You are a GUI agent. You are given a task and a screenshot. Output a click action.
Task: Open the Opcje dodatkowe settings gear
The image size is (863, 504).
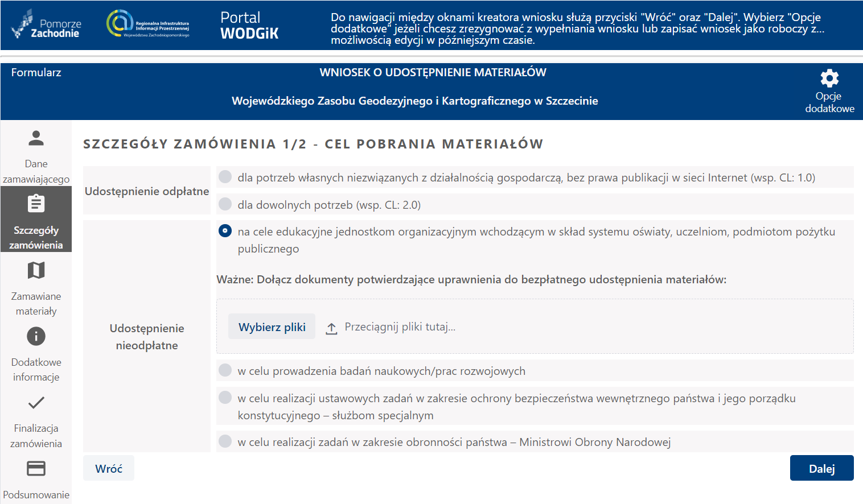click(x=829, y=79)
